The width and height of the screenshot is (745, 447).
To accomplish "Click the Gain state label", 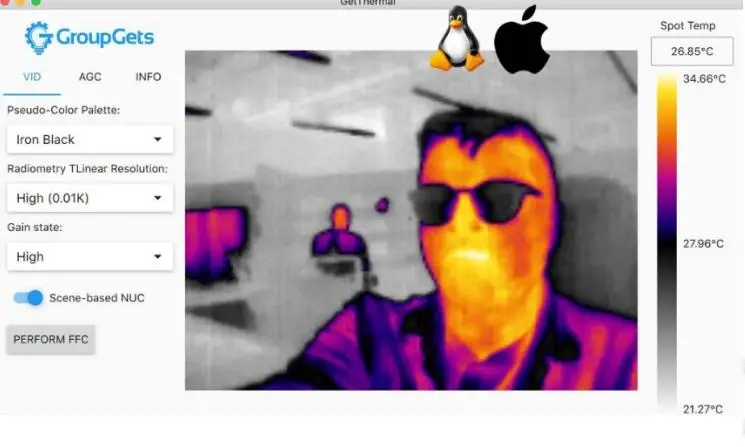I will point(35,227).
